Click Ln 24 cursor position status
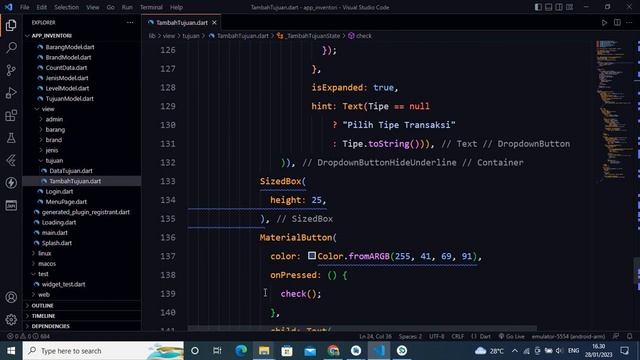This screenshot has width=640, height=360. click(375, 336)
